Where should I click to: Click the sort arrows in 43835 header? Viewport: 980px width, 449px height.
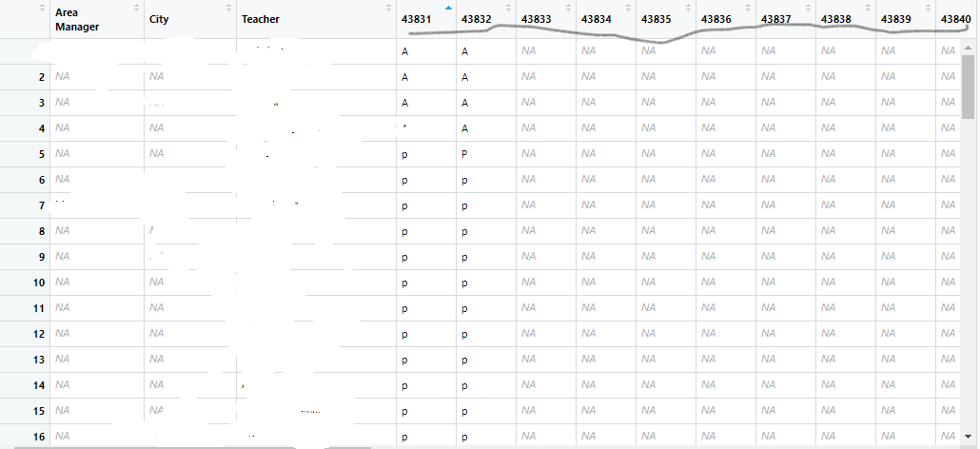pos(688,8)
